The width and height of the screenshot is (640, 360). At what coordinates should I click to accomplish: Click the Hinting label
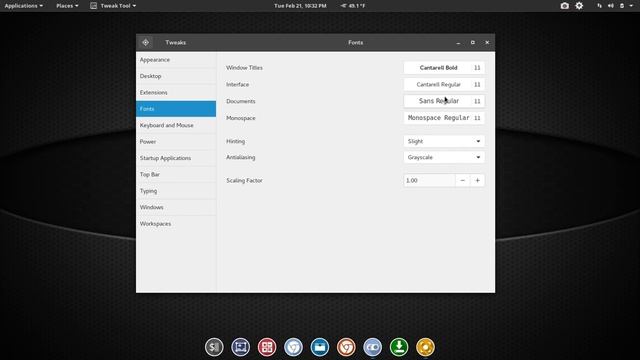pos(236,141)
